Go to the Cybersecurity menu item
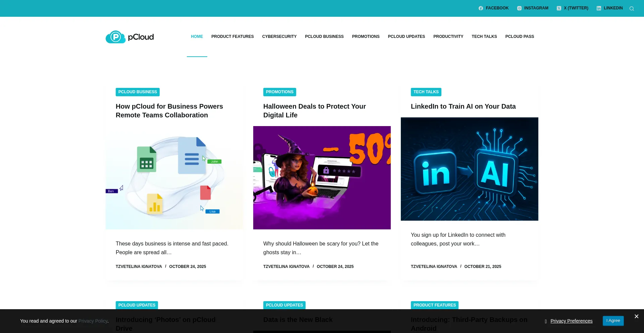This screenshot has width=644, height=333. 279,37
